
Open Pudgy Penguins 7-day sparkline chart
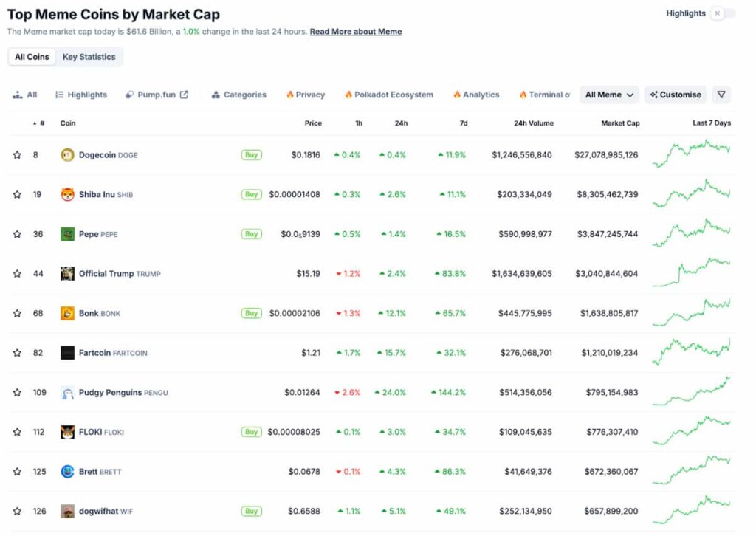point(691,391)
